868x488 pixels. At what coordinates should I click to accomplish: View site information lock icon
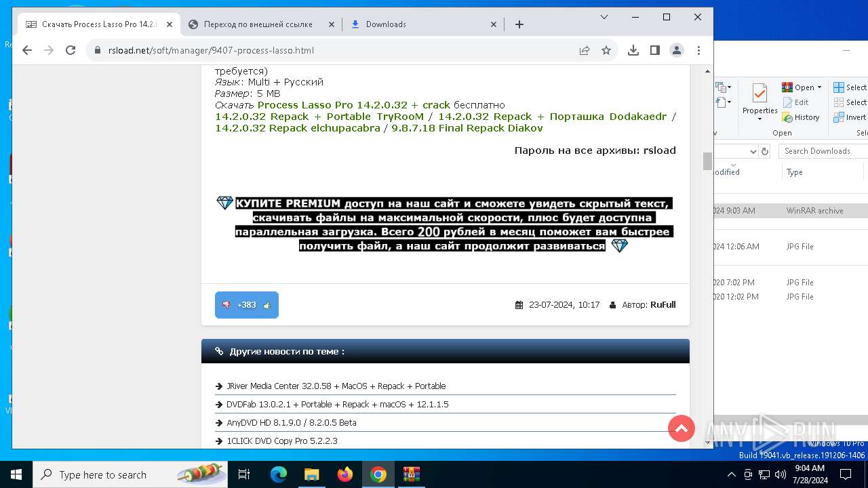pos(97,50)
